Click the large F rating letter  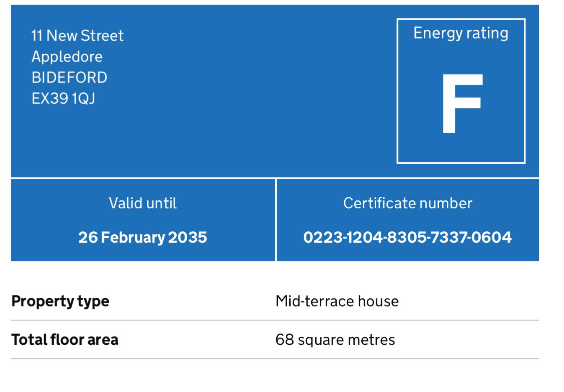pyautogui.click(x=462, y=104)
